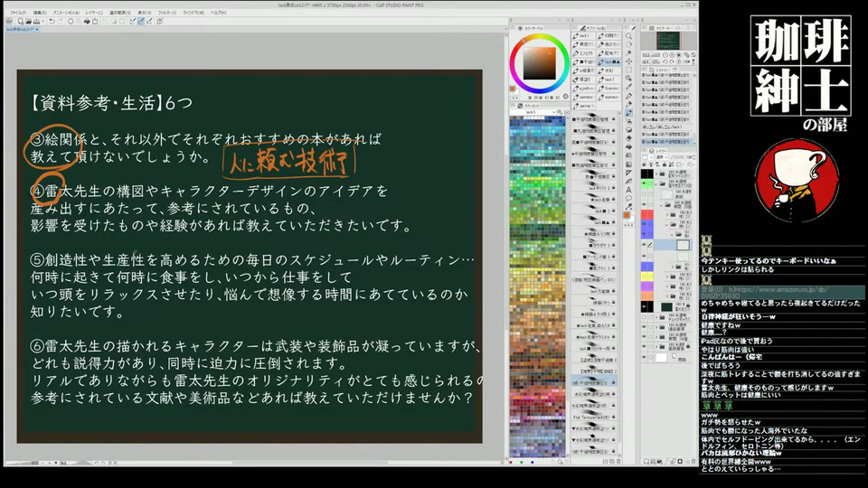Select the spring sub tool group

[x=584, y=105]
